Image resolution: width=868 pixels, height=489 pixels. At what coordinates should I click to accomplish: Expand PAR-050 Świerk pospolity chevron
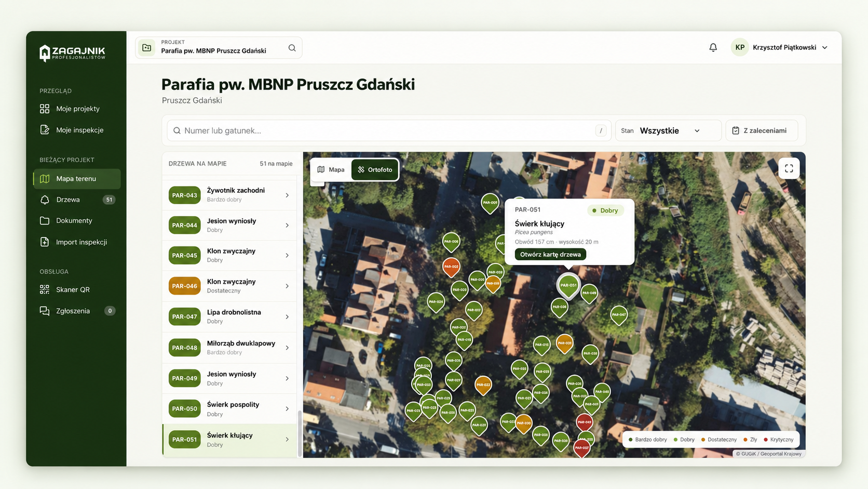pos(287,409)
